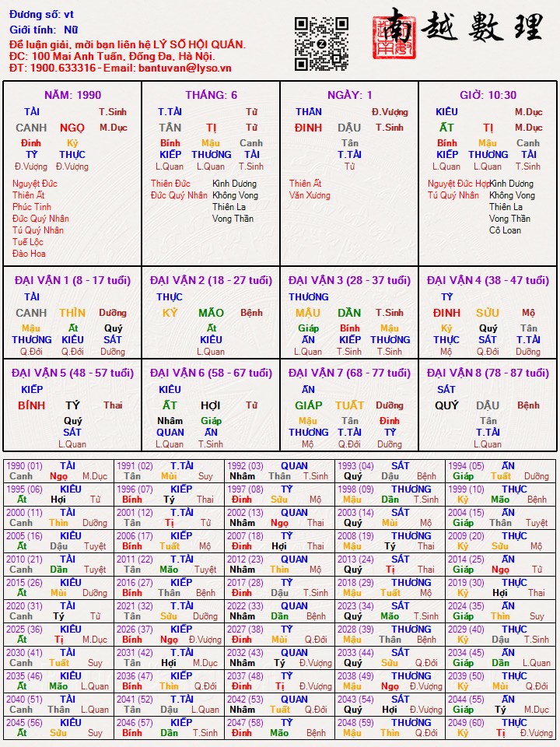Open the ĐẠI VẬN 8 (78 - 87 tuổi) block
The height and width of the screenshot is (747, 560).
(x=488, y=373)
